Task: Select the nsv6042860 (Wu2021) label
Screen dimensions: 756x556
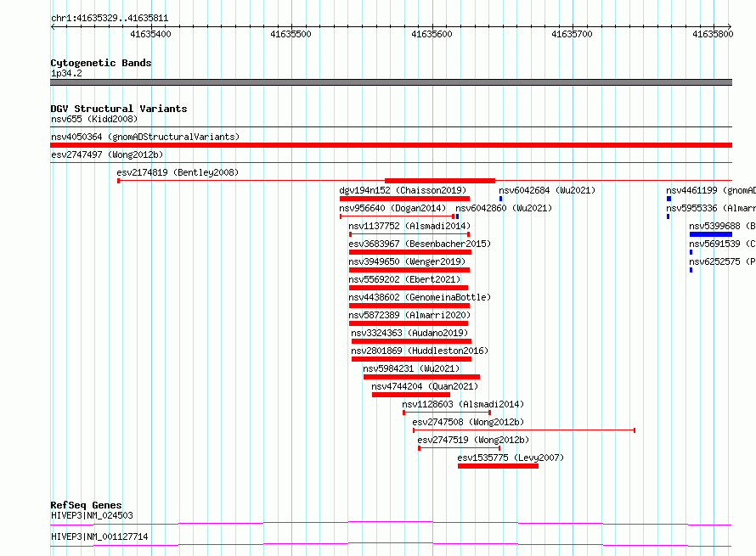Action: point(504,208)
